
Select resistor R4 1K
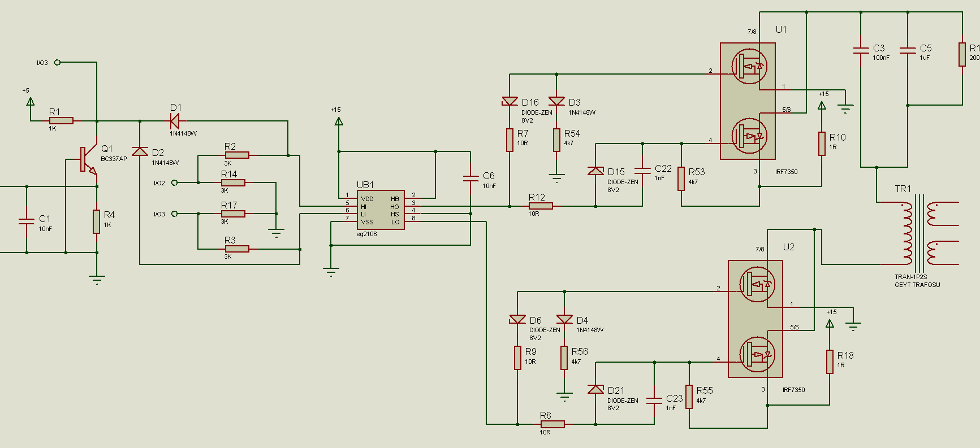tap(97, 221)
